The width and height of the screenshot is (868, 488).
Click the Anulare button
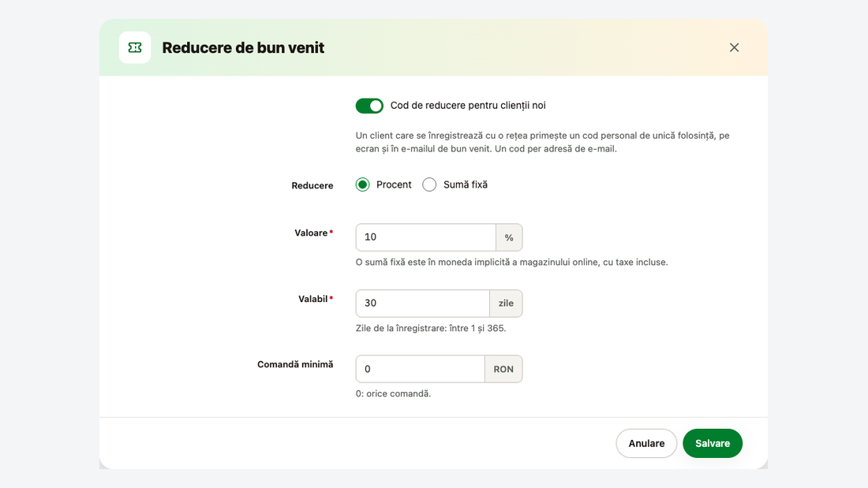pyautogui.click(x=646, y=443)
